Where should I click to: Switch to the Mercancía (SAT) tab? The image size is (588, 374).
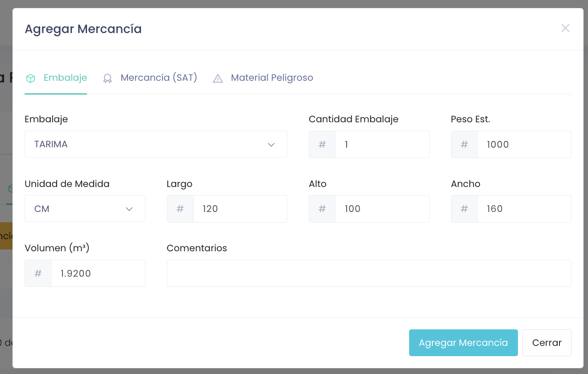tap(158, 78)
